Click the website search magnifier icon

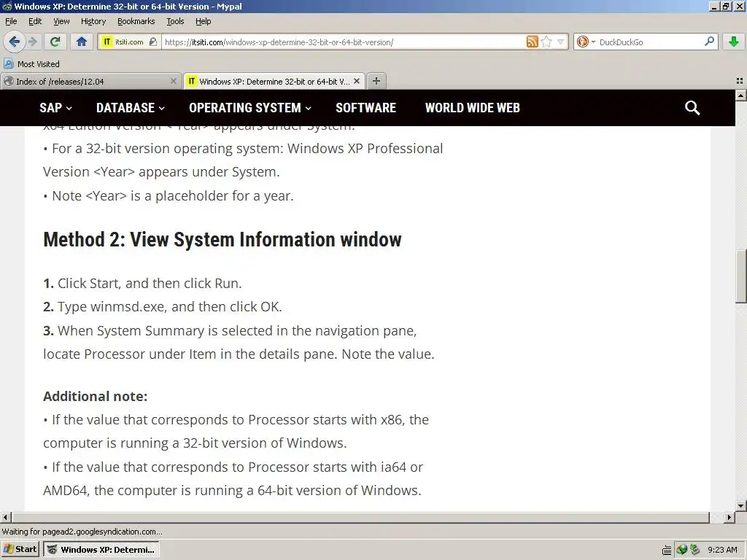[x=692, y=108]
